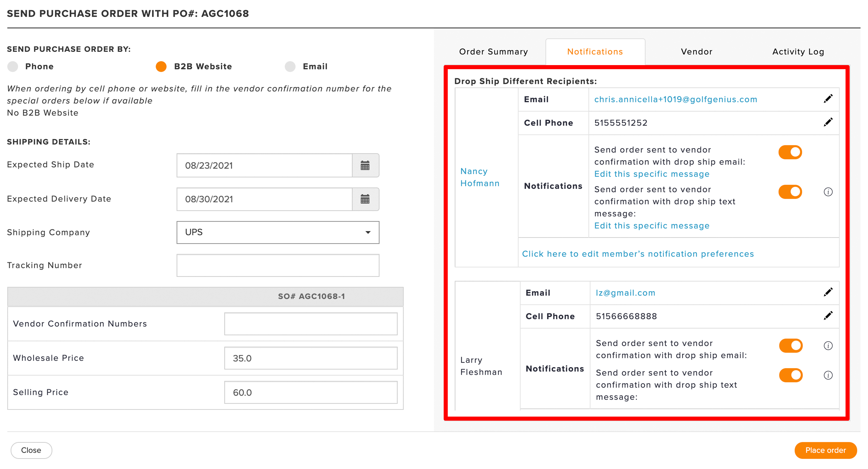Image resolution: width=868 pixels, height=469 pixels.
Task: Toggle Nancy's drop ship email notification
Action: click(790, 152)
